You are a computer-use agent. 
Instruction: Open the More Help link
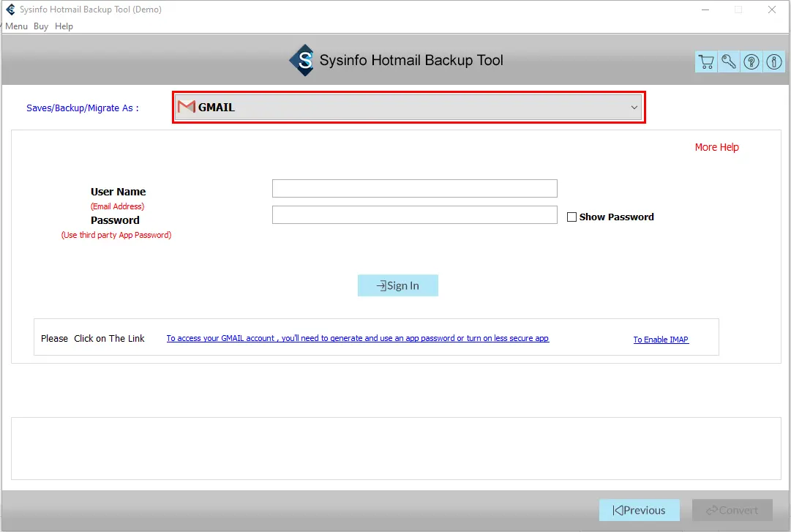click(716, 147)
